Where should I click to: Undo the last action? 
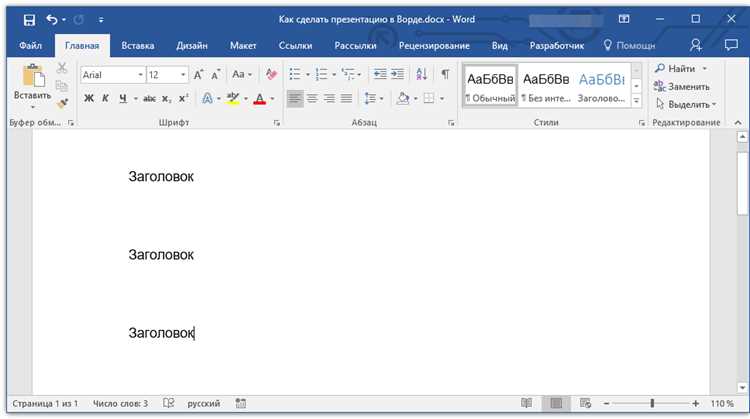point(52,20)
